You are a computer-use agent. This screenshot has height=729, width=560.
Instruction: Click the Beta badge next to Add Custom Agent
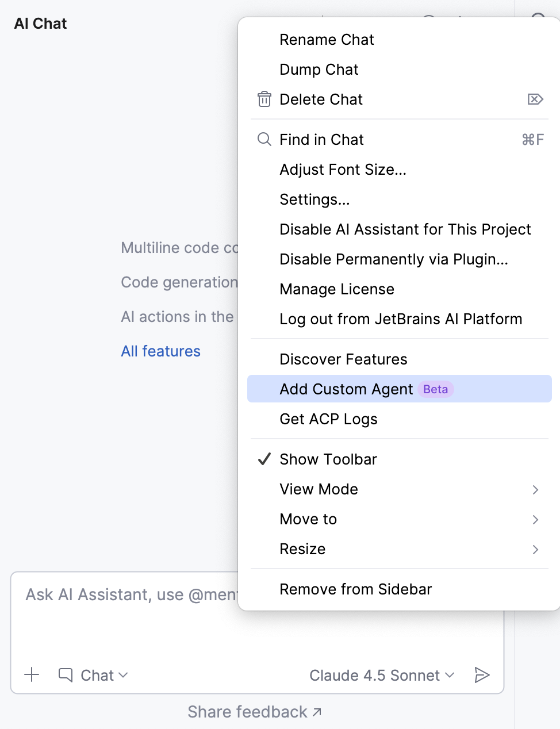tap(435, 389)
